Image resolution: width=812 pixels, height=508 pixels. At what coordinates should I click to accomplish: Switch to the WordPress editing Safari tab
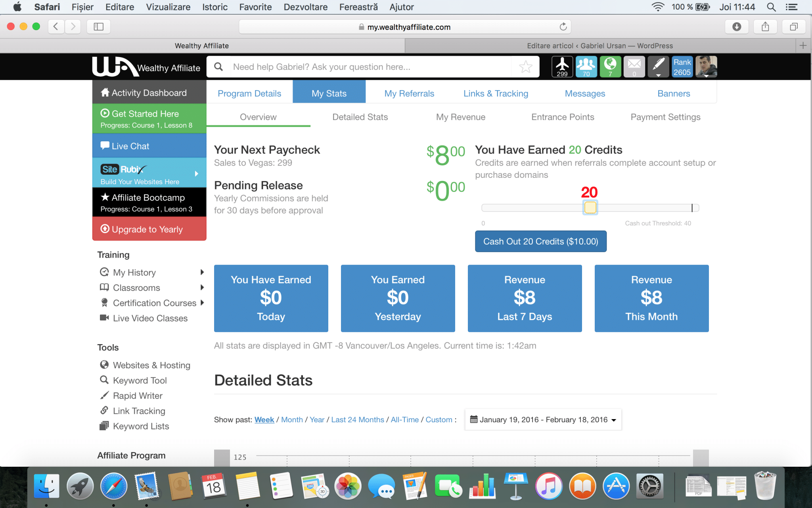pyautogui.click(x=600, y=46)
